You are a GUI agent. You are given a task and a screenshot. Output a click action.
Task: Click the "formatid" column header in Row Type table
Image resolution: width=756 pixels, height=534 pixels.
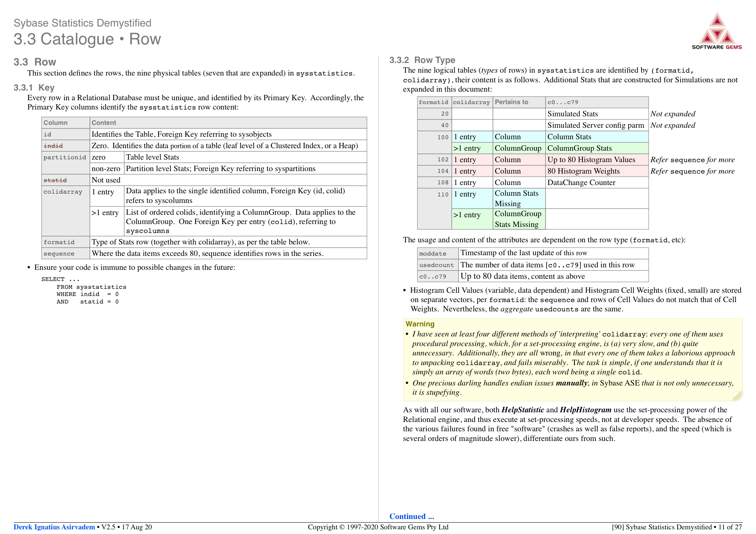click(x=434, y=102)
